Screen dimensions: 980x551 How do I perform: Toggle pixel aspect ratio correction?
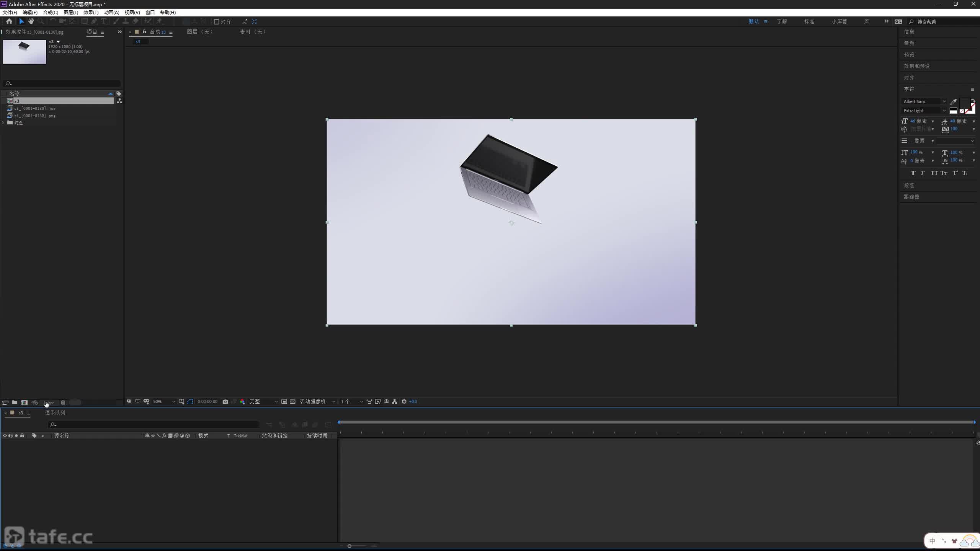coord(369,401)
